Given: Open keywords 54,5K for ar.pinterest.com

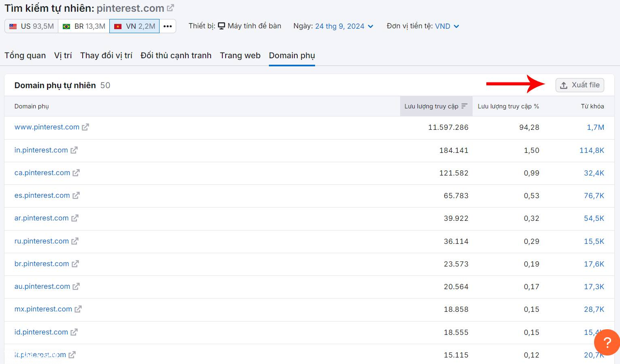Looking at the screenshot, I should click(x=594, y=218).
